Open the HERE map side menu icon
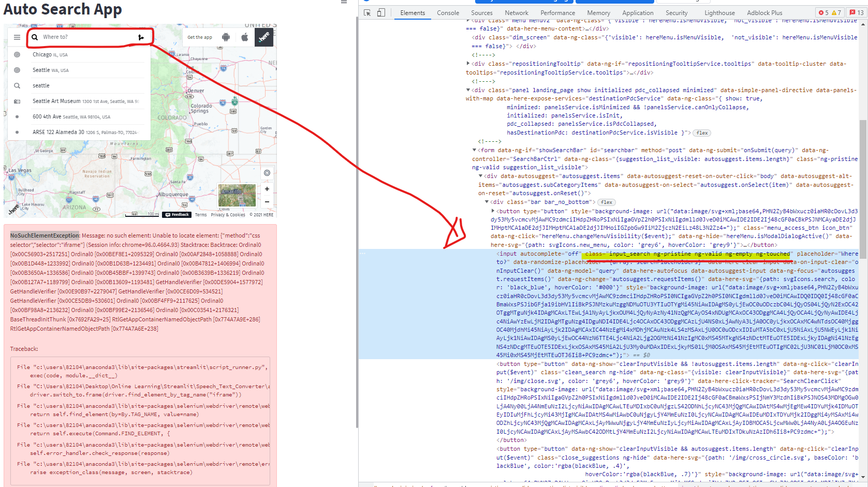This screenshot has height=487, width=868. [x=17, y=37]
